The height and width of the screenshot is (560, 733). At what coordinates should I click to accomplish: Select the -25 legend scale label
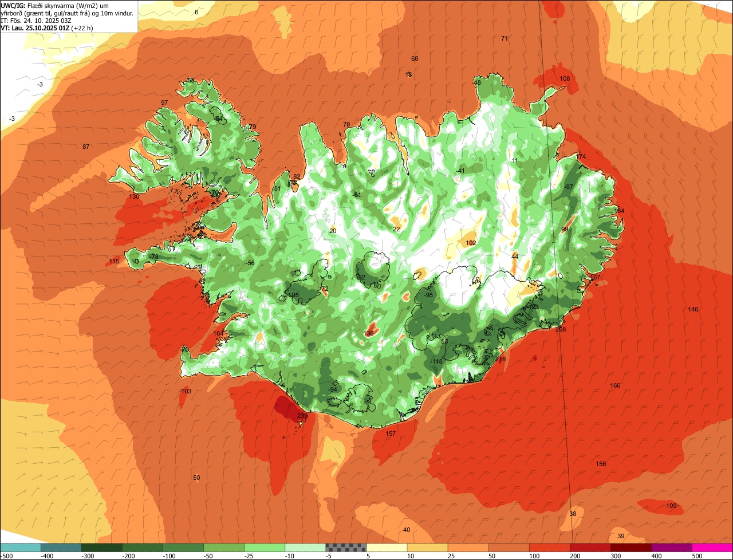pyautogui.click(x=250, y=555)
